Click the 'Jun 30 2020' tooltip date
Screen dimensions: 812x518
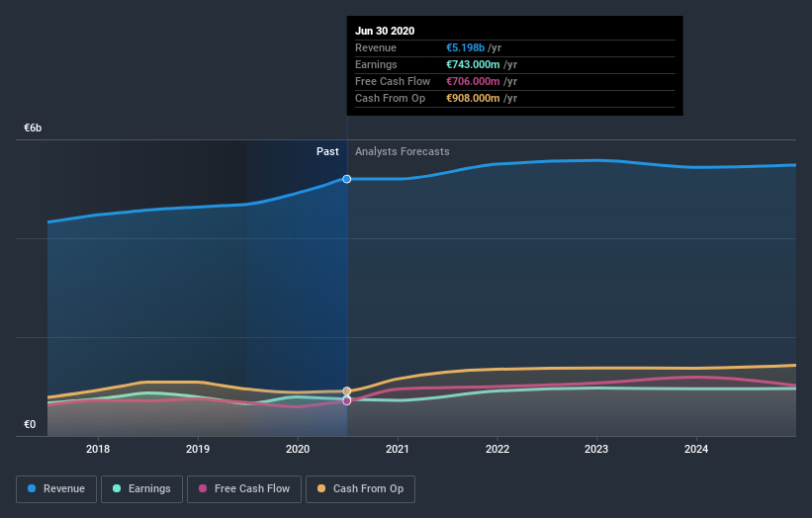coord(385,31)
